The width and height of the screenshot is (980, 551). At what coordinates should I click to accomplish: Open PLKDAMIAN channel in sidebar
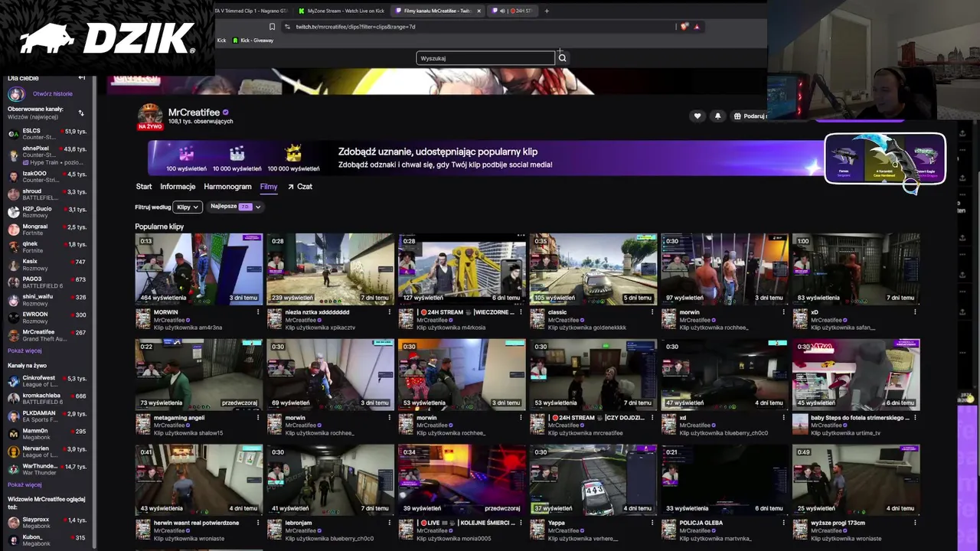[x=47, y=416]
